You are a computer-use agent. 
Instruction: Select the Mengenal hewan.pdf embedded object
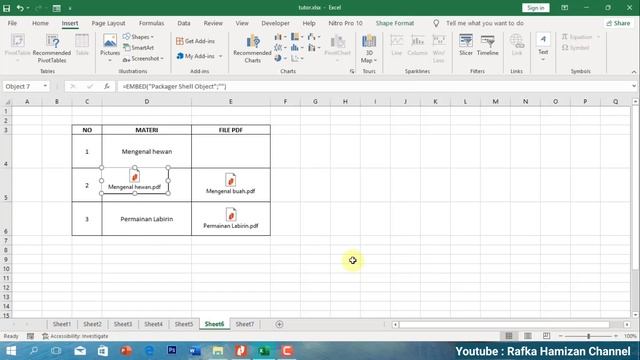pos(134,180)
